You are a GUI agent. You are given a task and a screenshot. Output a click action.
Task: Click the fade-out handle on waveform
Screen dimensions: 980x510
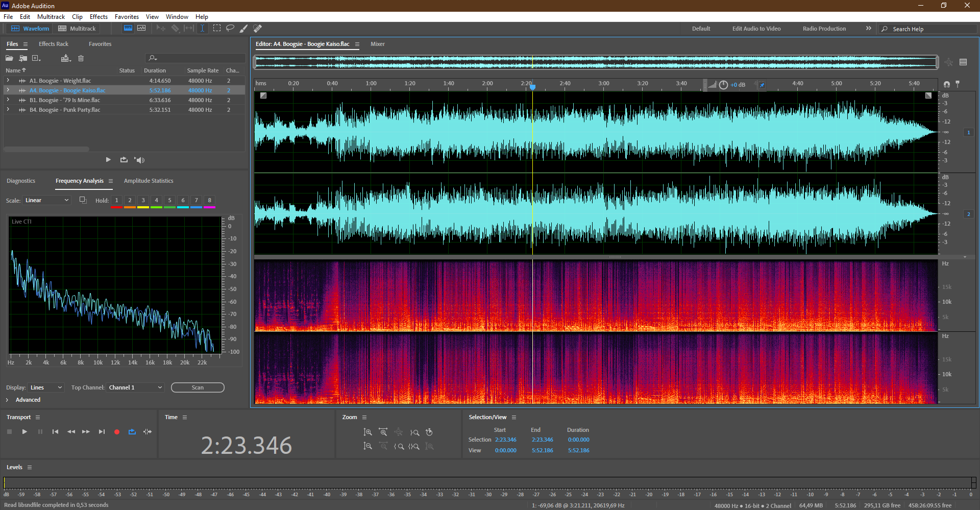click(928, 95)
